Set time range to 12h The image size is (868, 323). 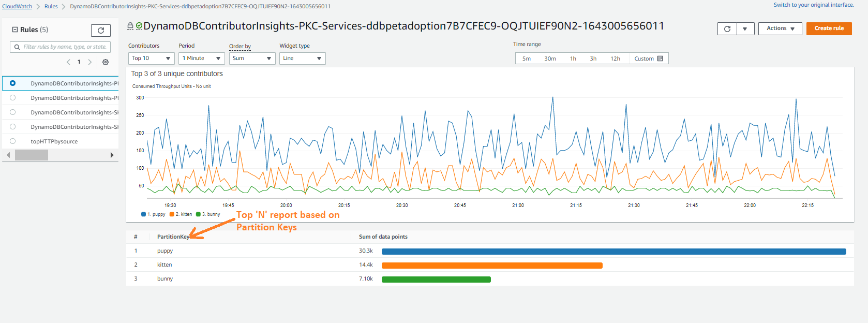click(615, 58)
